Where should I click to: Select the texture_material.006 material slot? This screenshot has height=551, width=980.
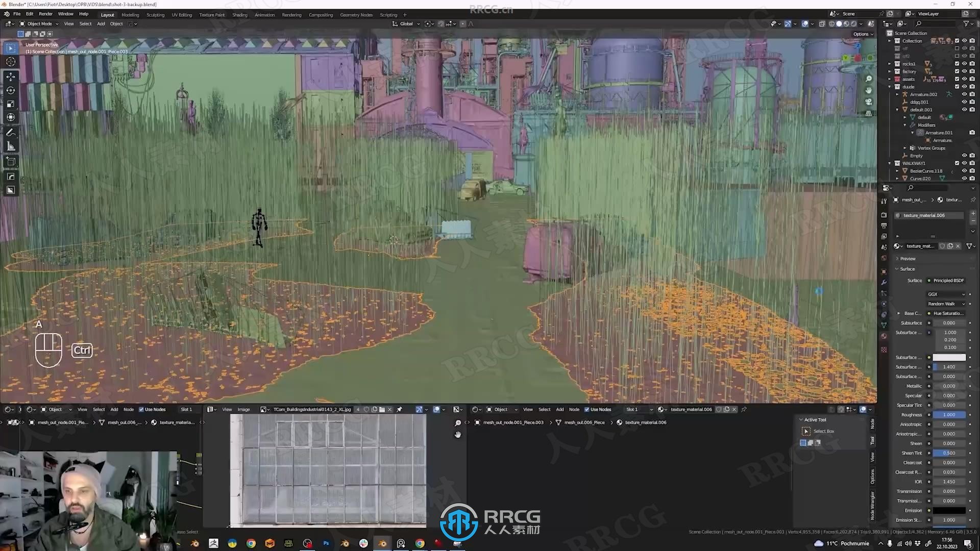pos(930,215)
